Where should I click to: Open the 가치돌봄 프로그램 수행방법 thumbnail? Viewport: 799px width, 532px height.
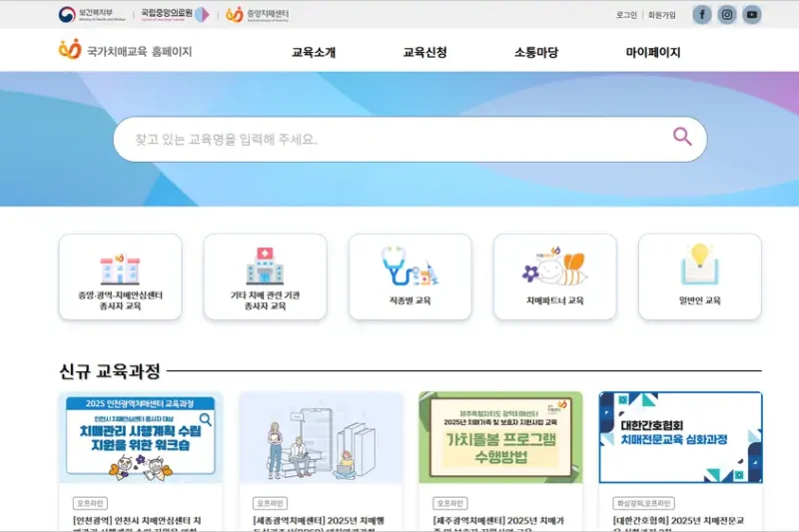point(500,437)
